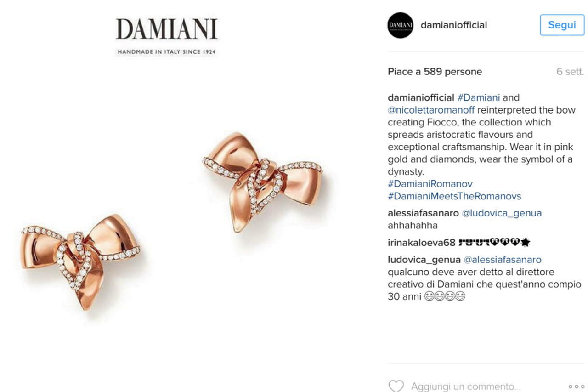Click the 6 sett. post timestamp
This screenshot has width=588, height=392.
570,72
